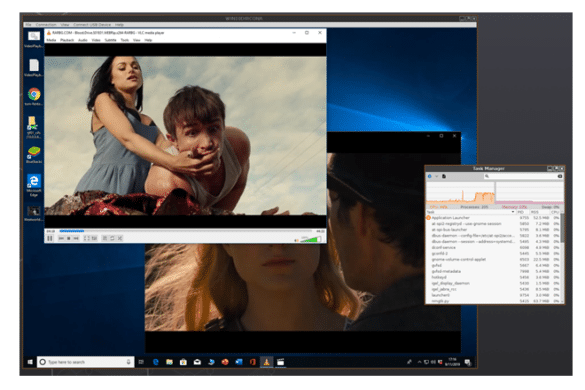Toggle VLC fullscreen mode button
Screen dimensions: 585x390
click(87, 238)
